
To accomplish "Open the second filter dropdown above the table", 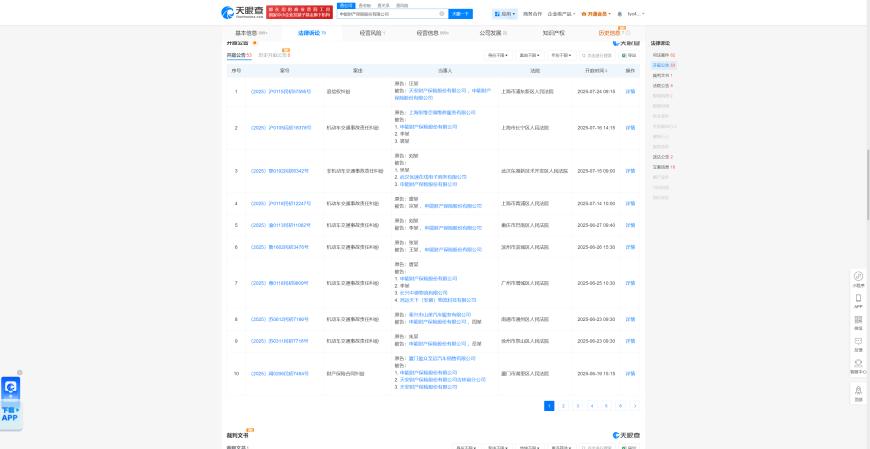I will pos(529,56).
